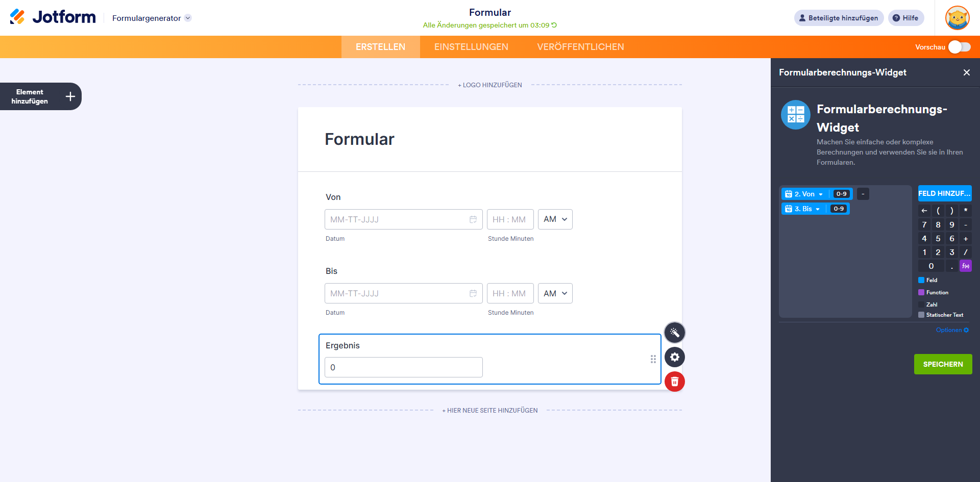This screenshot has height=482, width=980.
Task: Toggle the 0-9 option on 3. Bis
Action: [838, 209]
